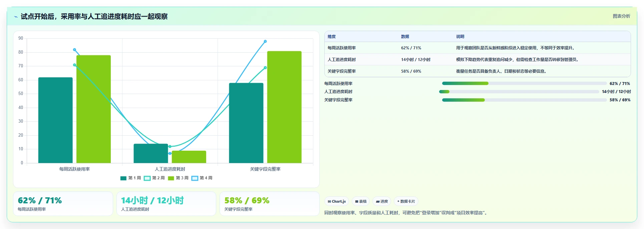The width and height of the screenshot is (644, 229).
Task: Select the title 试点开始后，采用率与人工追进度耗时应一起观察
Action: pos(94,16)
